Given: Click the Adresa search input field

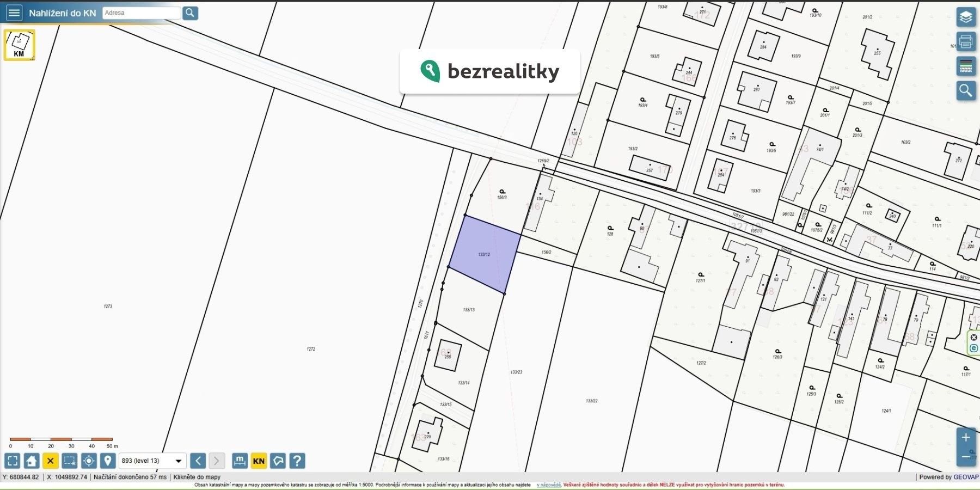Looking at the screenshot, I should 142,13.
